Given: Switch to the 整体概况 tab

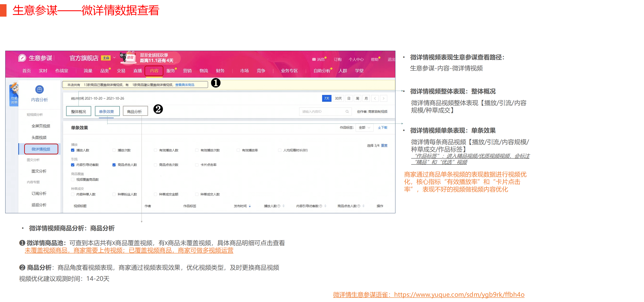Looking at the screenshot, I should click(78, 111).
